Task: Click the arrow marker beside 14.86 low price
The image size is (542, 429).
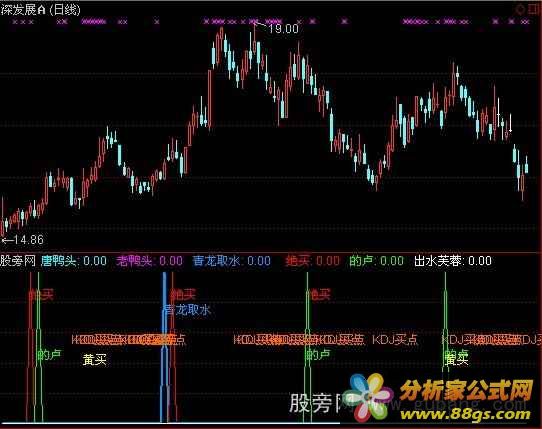Action: point(7,240)
